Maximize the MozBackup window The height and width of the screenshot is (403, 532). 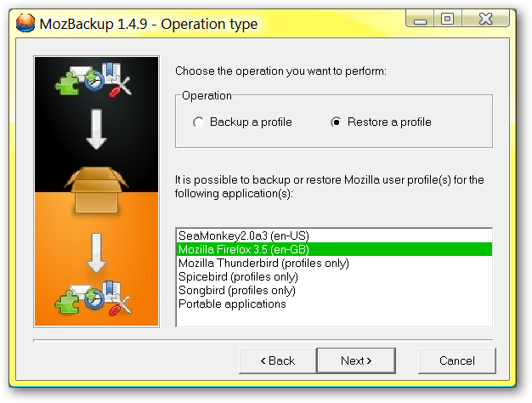448,19
